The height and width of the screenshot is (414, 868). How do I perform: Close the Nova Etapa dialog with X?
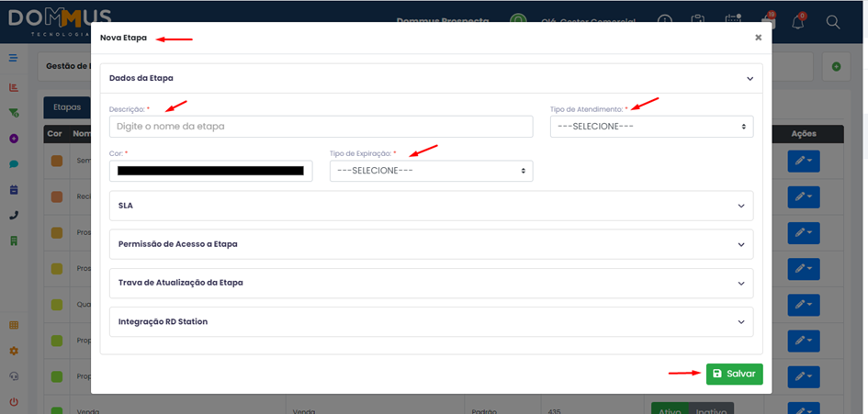tap(758, 38)
